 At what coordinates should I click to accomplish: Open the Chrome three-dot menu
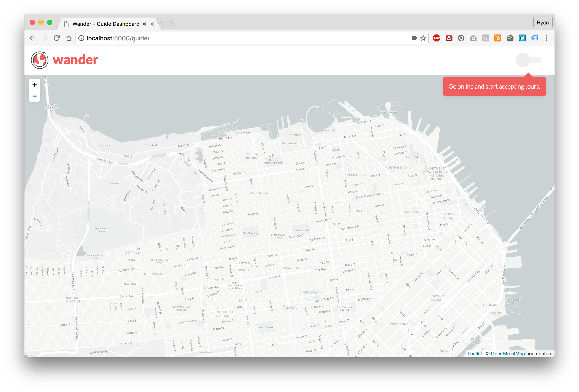coord(547,38)
